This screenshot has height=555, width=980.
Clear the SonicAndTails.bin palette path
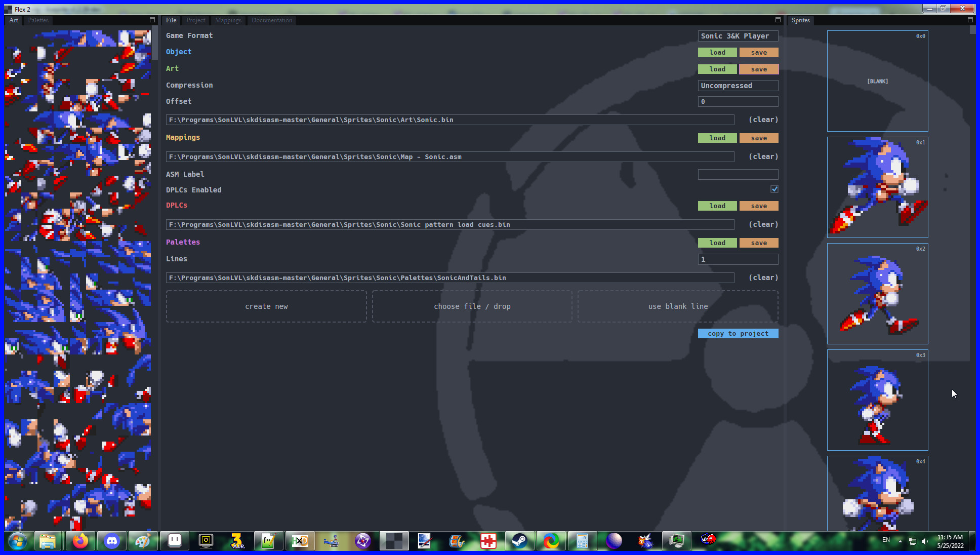[763, 277]
